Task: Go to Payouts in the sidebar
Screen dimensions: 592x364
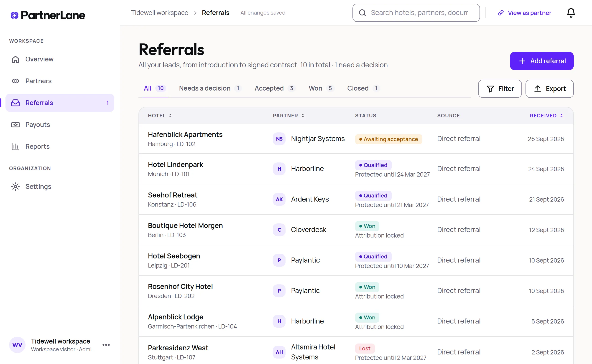Action: click(59, 124)
